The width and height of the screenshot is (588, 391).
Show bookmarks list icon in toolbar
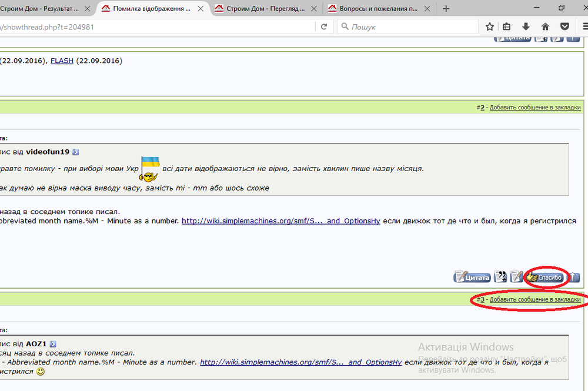tap(507, 26)
